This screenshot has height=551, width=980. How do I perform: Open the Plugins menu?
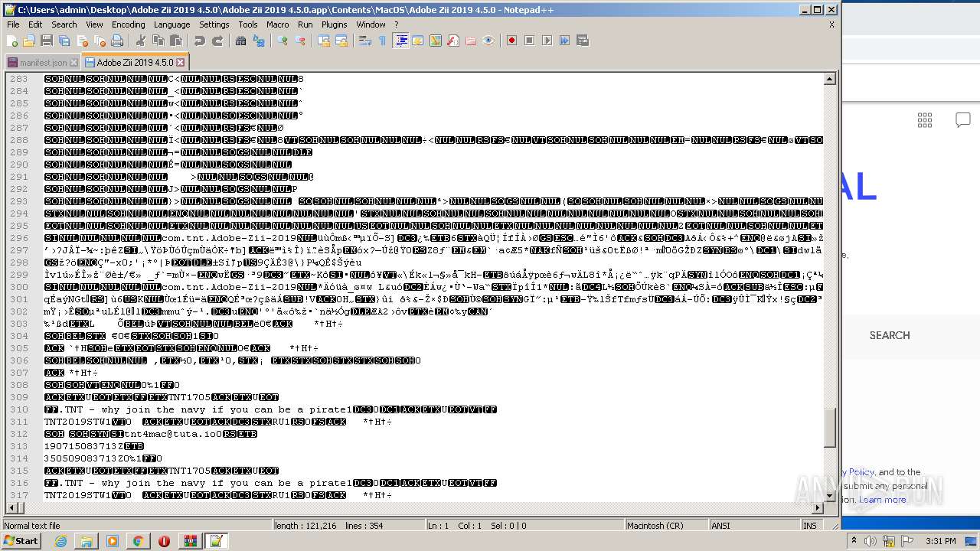point(335,24)
